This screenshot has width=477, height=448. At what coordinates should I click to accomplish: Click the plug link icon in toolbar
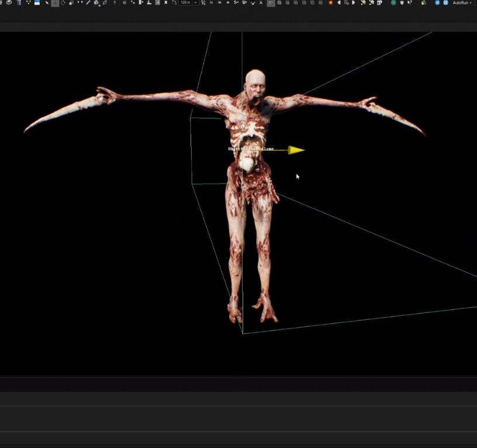tap(105, 3)
